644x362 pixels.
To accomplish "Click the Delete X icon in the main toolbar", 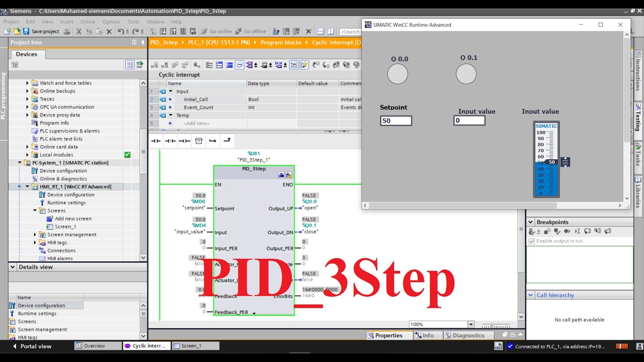I will (109, 31).
